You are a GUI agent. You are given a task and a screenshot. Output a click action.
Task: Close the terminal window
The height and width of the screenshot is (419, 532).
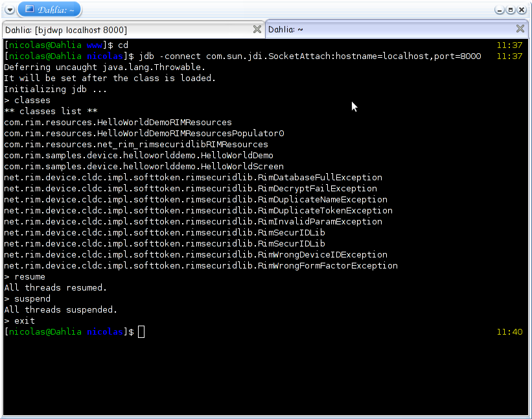click(x=522, y=10)
